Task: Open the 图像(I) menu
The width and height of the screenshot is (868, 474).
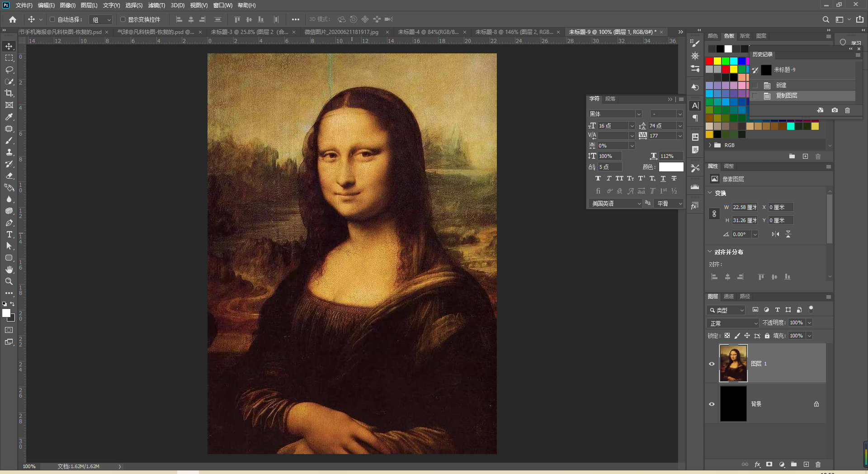Action: point(68,5)
